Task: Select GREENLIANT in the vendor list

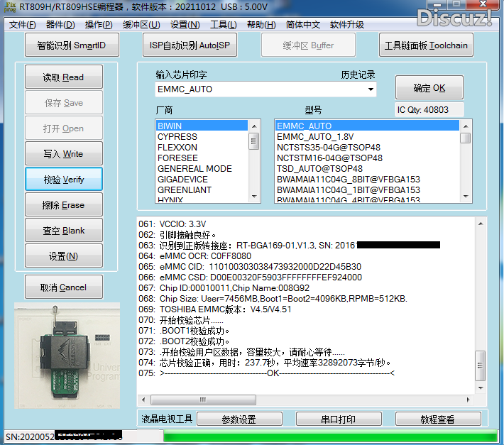Action: tap(202, 189)
